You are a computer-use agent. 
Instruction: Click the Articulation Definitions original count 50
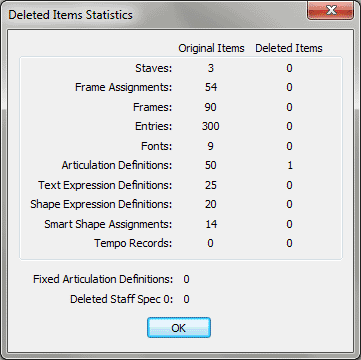point(211,165)
